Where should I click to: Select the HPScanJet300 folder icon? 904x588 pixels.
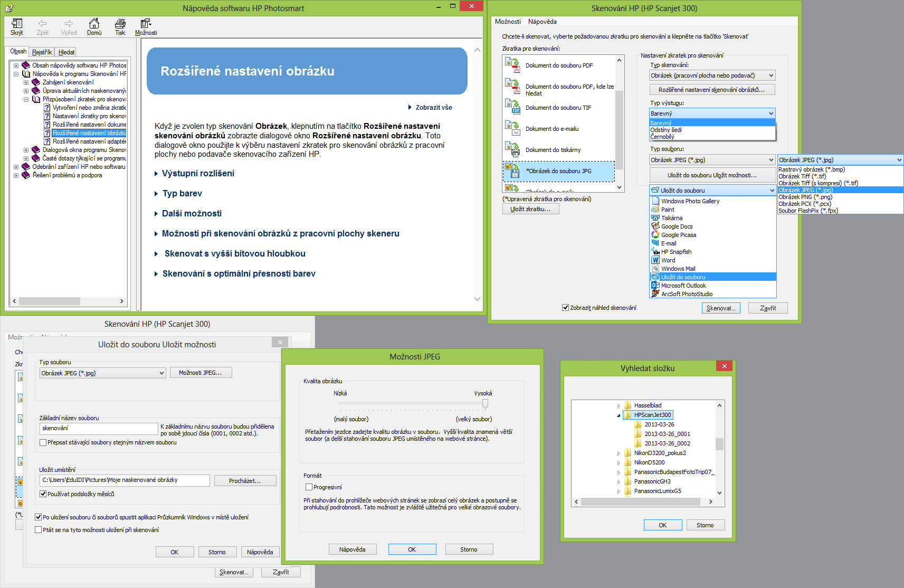628,415
